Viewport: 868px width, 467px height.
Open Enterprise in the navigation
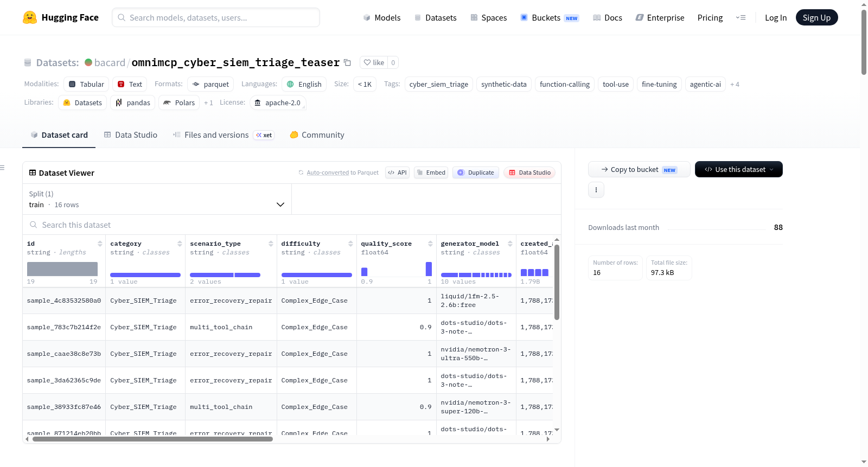660,17
